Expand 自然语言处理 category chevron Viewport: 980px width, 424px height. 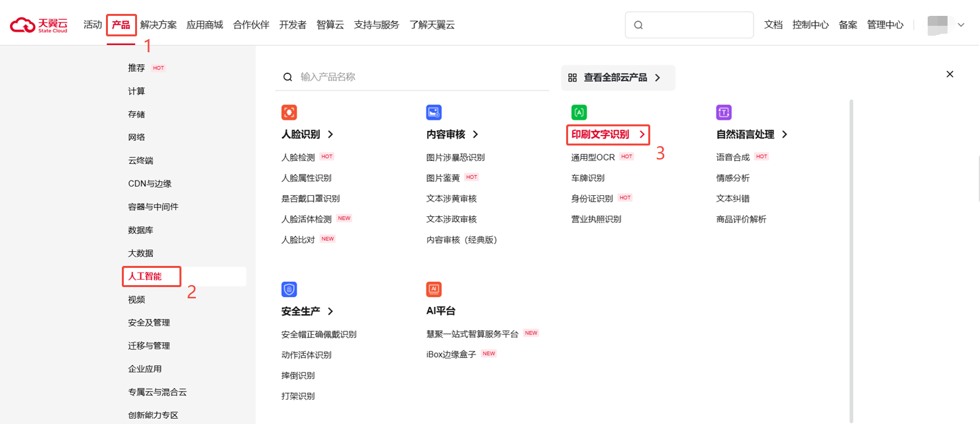[x=785, y=134]
